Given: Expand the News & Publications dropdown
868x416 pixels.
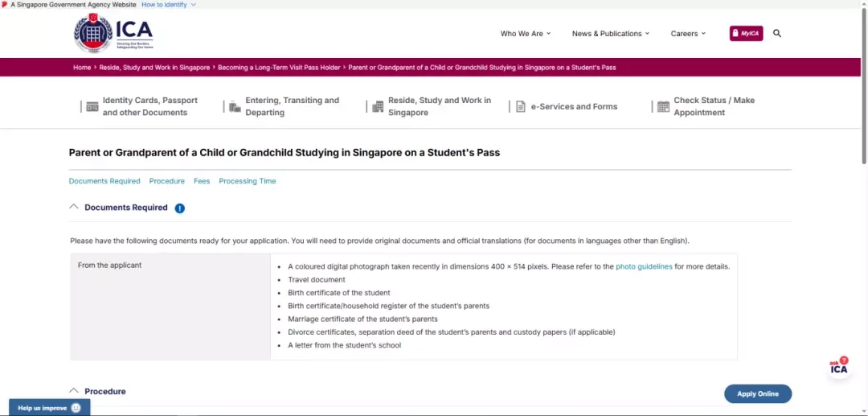Looking at the screenshot, I should (x=611, y=34).
